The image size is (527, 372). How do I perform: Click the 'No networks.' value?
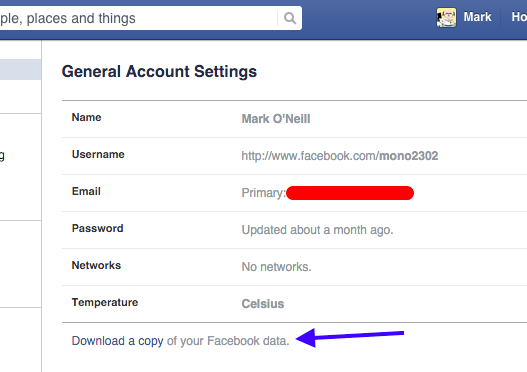coord(277,267)
